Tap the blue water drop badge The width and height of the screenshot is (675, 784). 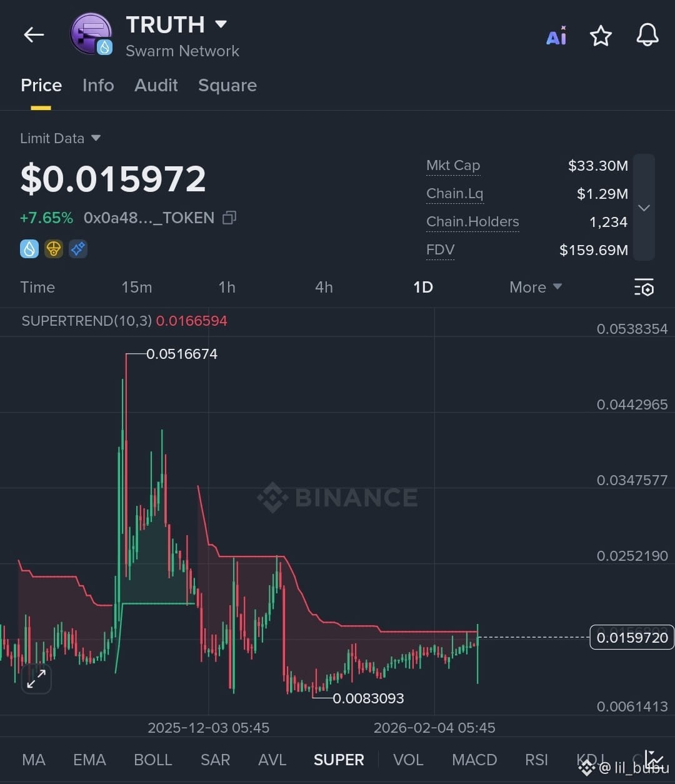click(x=29, y=249)
